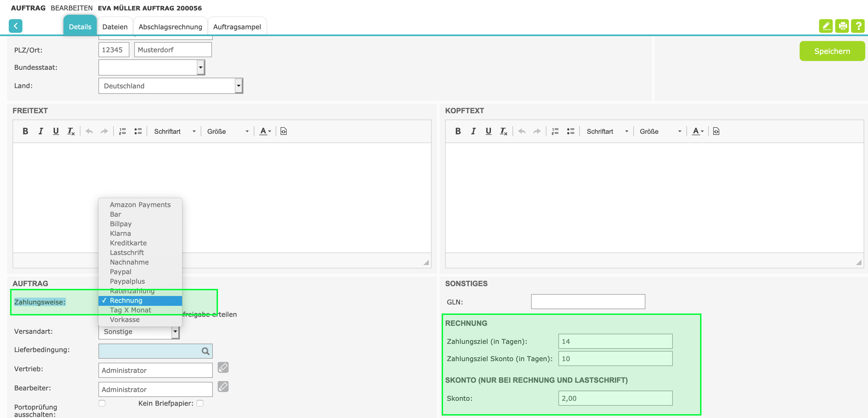Click the Zahlungsziel (in Tagen) field
The image size is (868, 418).
click(615, 341)
